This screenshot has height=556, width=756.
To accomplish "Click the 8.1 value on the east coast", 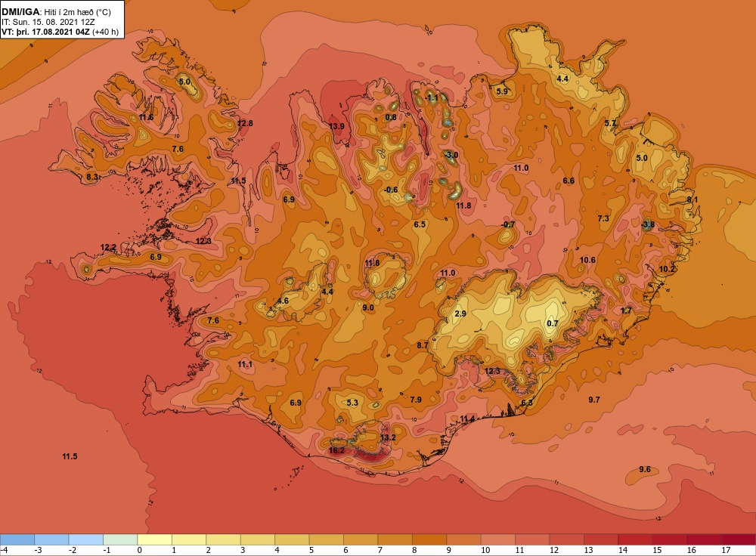I will pyautogui.click(x=692, y=199).
